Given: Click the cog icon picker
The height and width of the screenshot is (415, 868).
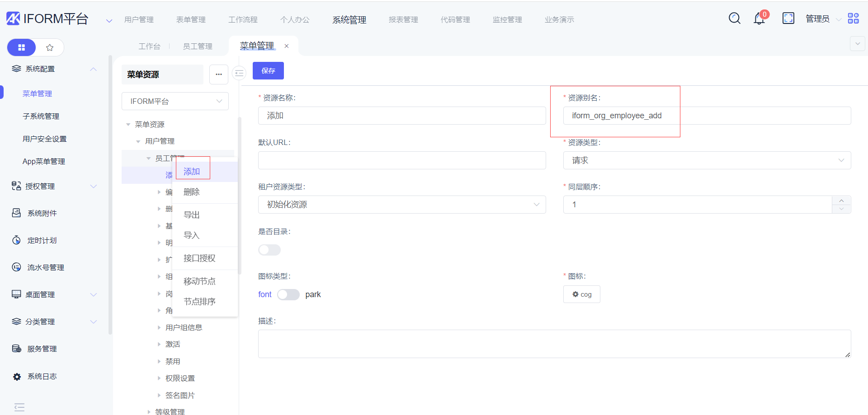Looking at the screenshot, I should click(581, 294).
